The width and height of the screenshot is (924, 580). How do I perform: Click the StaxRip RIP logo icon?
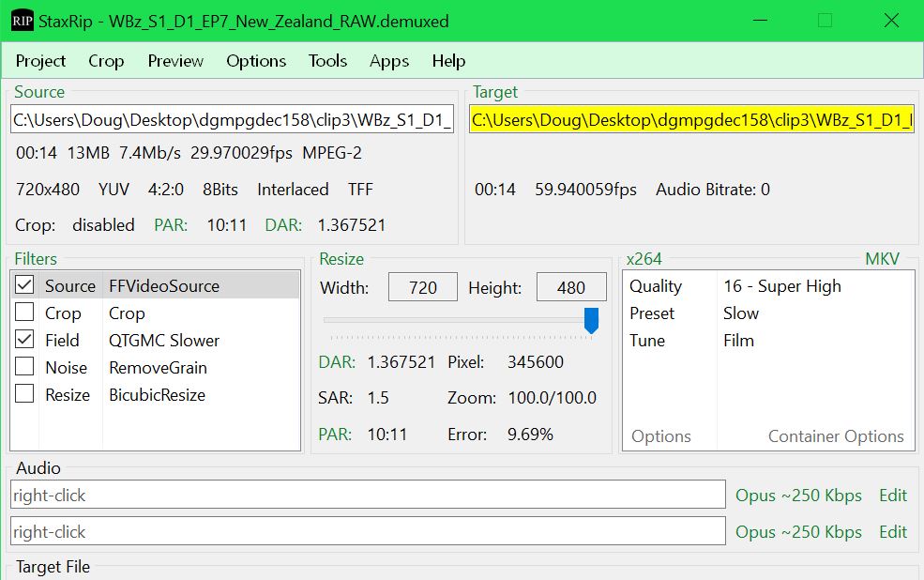coord(23,22)
